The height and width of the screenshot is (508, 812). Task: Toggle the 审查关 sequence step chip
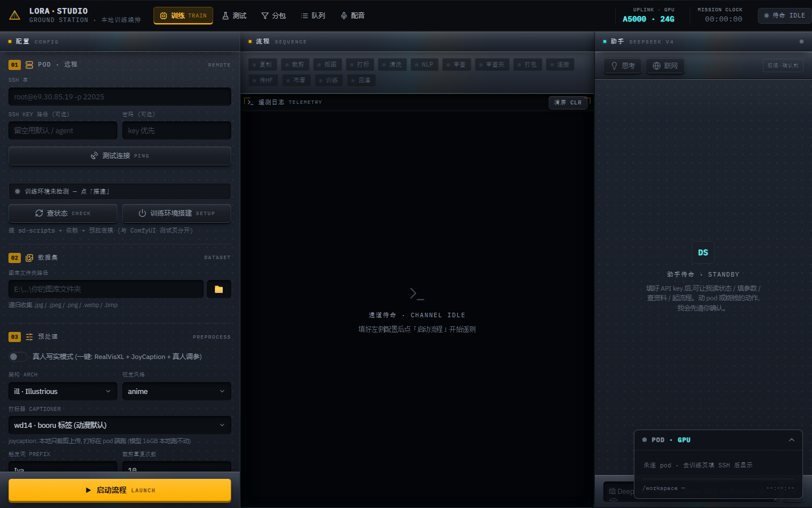click(493, 64)
